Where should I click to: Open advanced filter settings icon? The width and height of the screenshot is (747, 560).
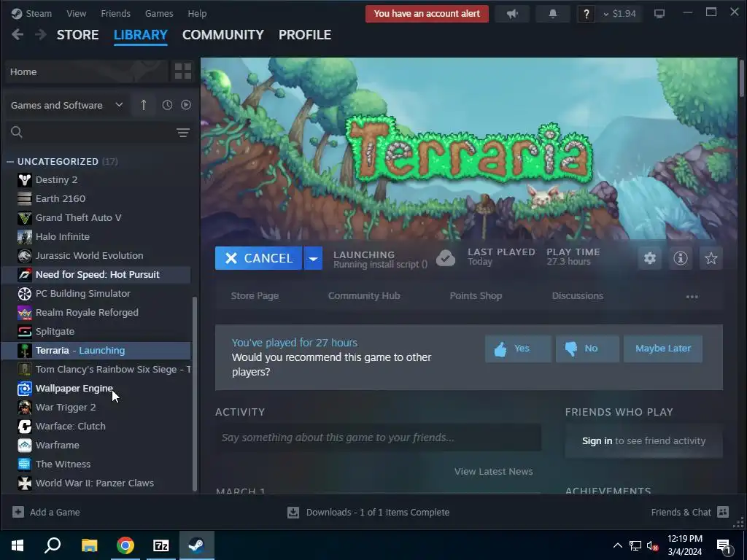tap(183, 133)
